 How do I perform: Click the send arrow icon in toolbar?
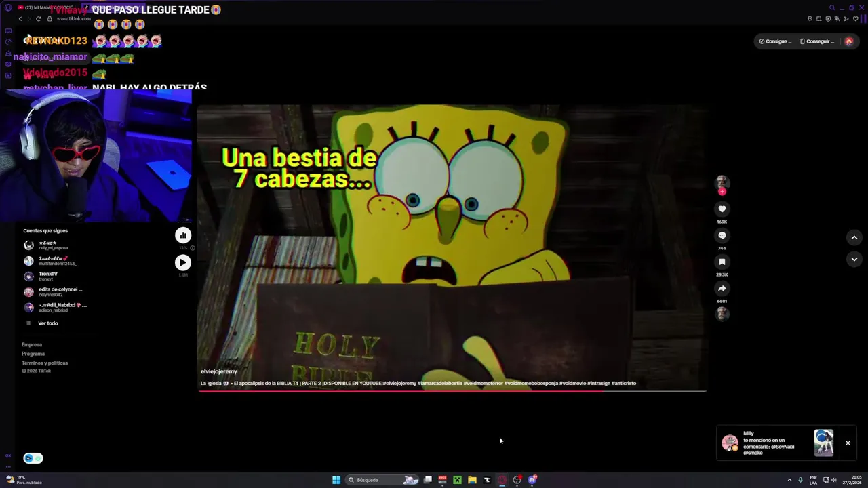(846, 19)
